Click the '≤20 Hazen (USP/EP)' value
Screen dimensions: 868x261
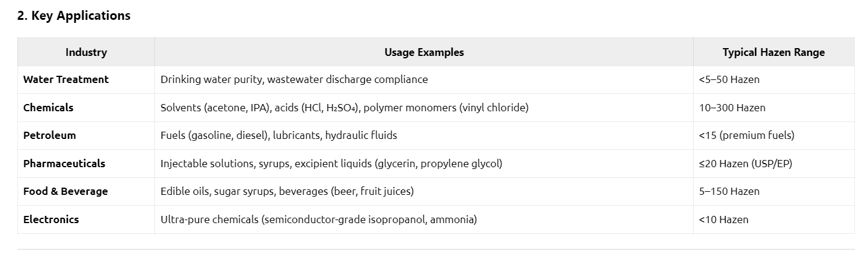coord(745,164)
